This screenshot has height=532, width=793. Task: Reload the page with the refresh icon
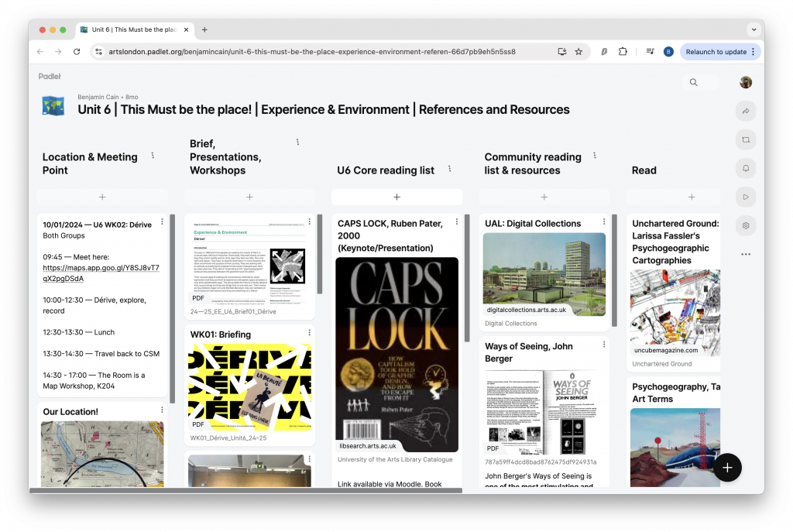tap(77, 52)
